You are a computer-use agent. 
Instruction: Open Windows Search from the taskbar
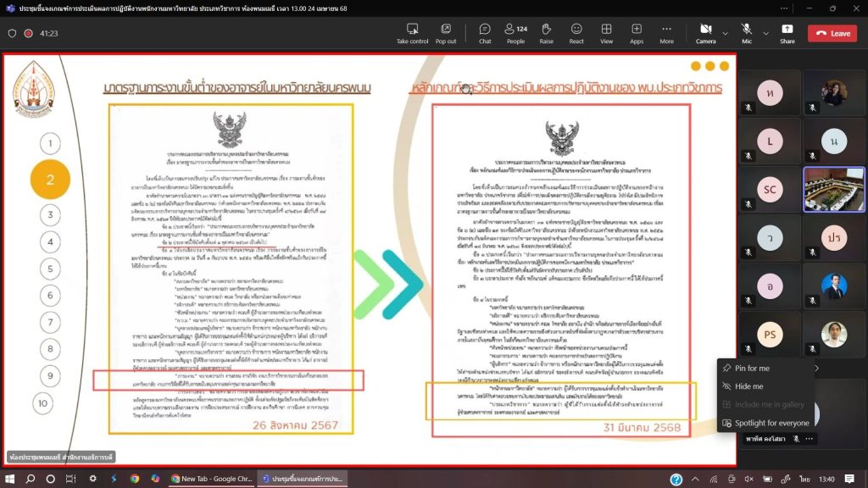(x=31, y=479)
